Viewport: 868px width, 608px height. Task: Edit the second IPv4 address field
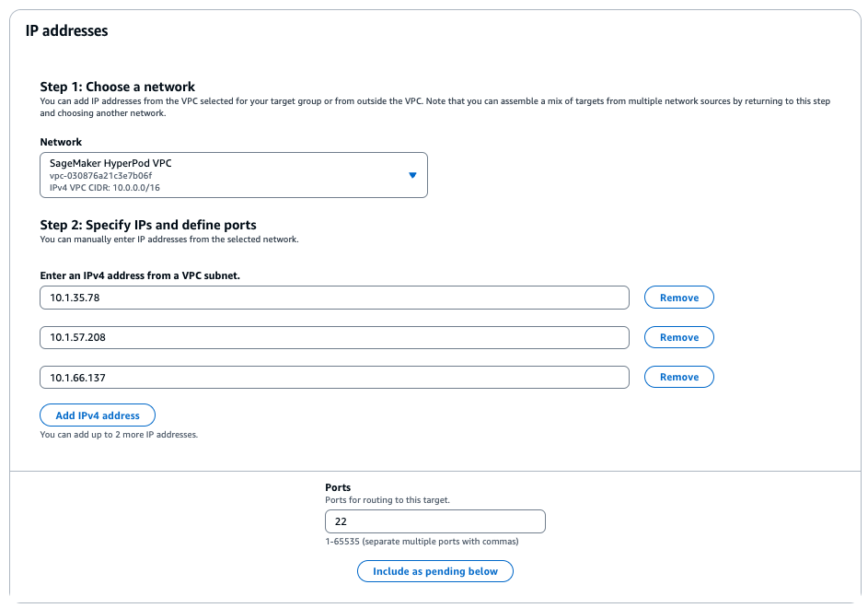coord(334,337)
